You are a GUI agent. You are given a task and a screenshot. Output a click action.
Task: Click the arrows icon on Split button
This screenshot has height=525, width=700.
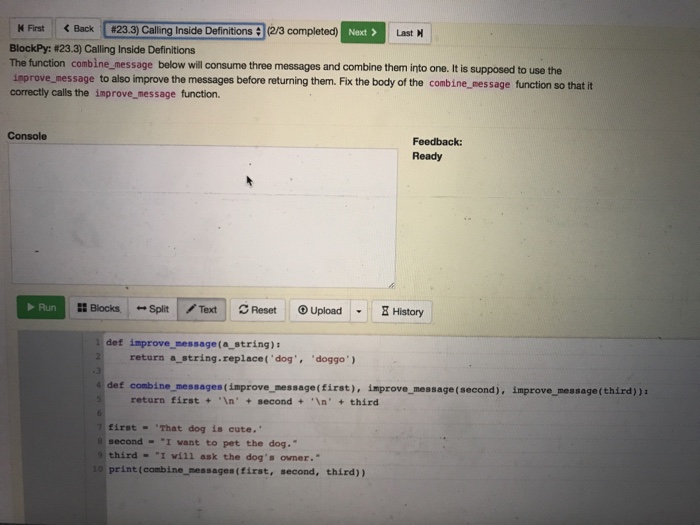coord(142,308)
